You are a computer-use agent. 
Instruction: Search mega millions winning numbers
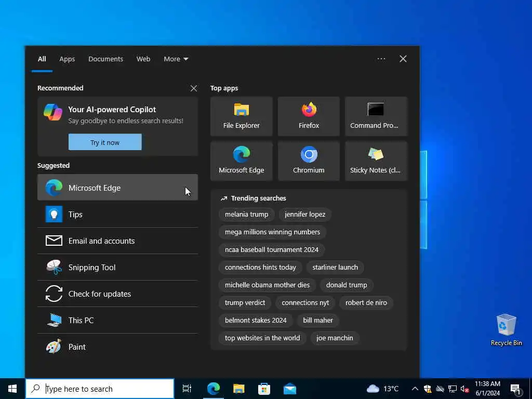[272, 232]
